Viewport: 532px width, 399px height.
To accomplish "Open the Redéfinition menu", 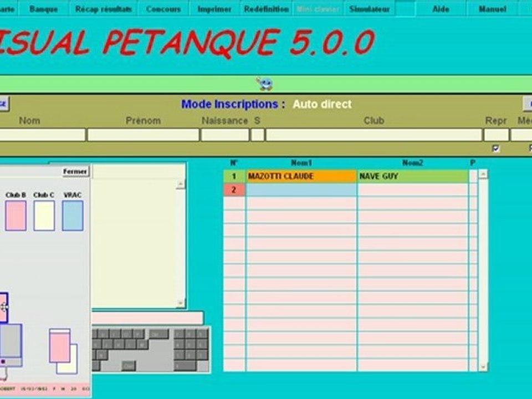I will coord(267,9).
